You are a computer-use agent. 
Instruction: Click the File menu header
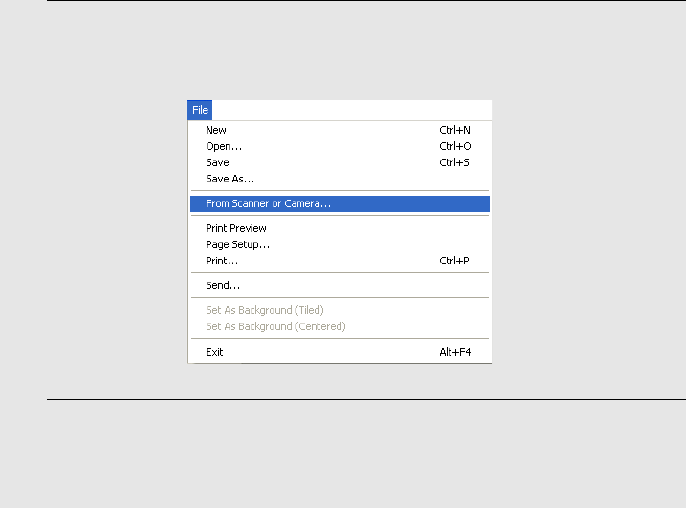[x=200, y=110]
